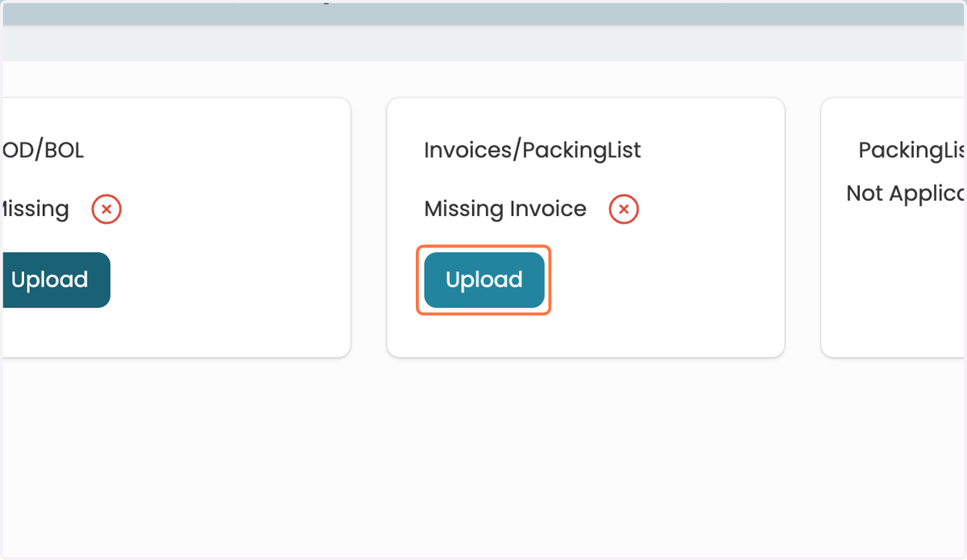The image size is (967, 560).
Task: Click the Missing Invoice status label
Action: [505, 209]
